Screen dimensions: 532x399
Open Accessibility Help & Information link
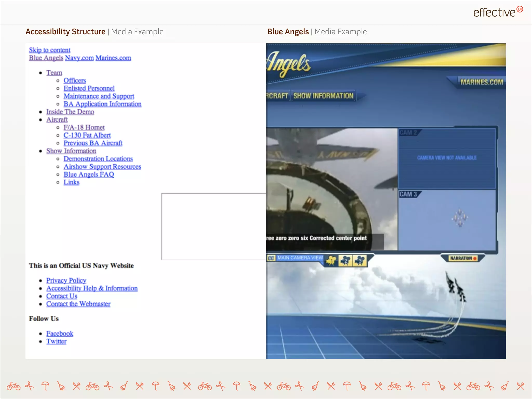click(92, 288)
